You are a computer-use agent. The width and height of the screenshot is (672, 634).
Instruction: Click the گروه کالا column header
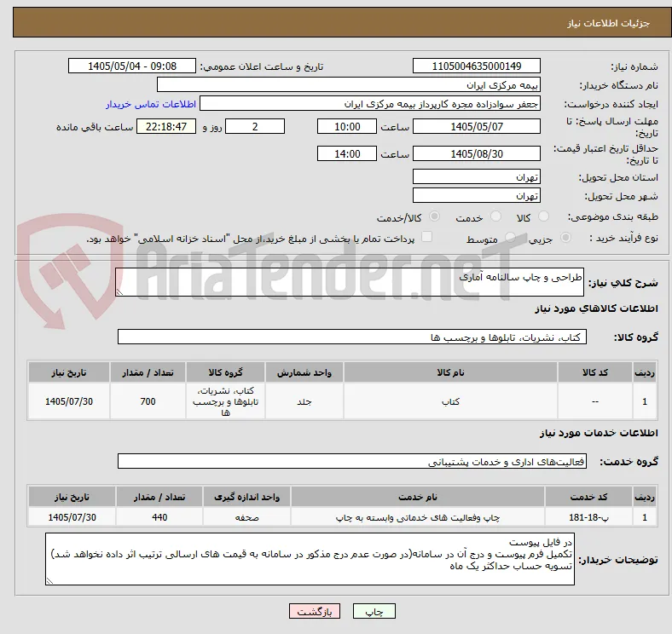tap(225, 372)
